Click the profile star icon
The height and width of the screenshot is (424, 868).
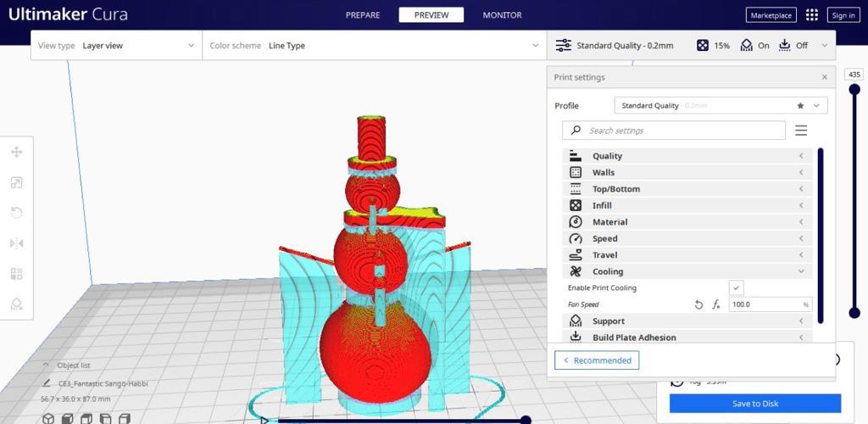coord(800,105)
